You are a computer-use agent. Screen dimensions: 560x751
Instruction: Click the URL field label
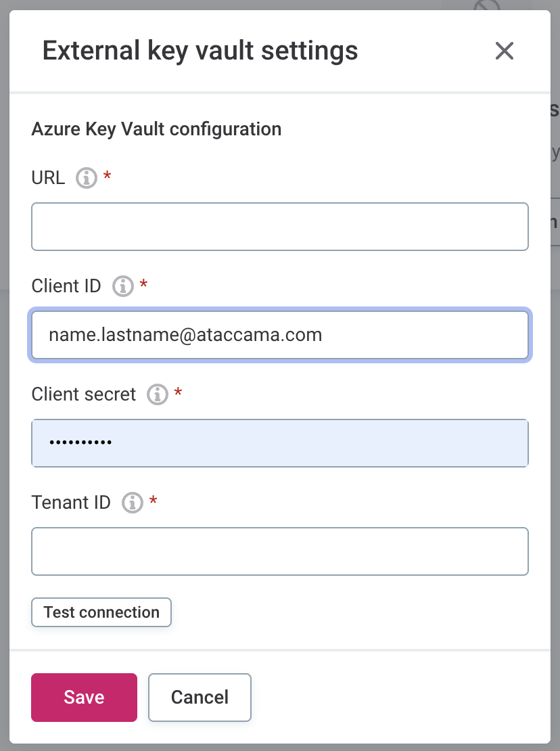pyautogui.click(x=48, y=178)
